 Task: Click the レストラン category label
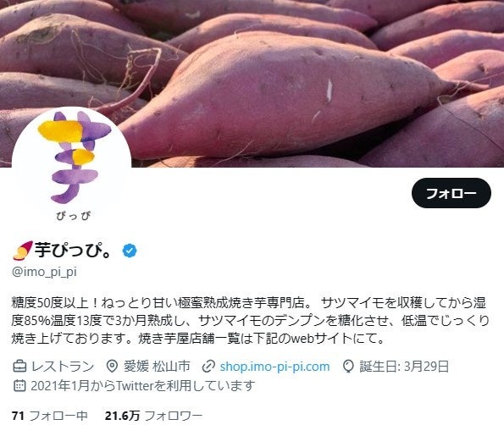point(63,367)
